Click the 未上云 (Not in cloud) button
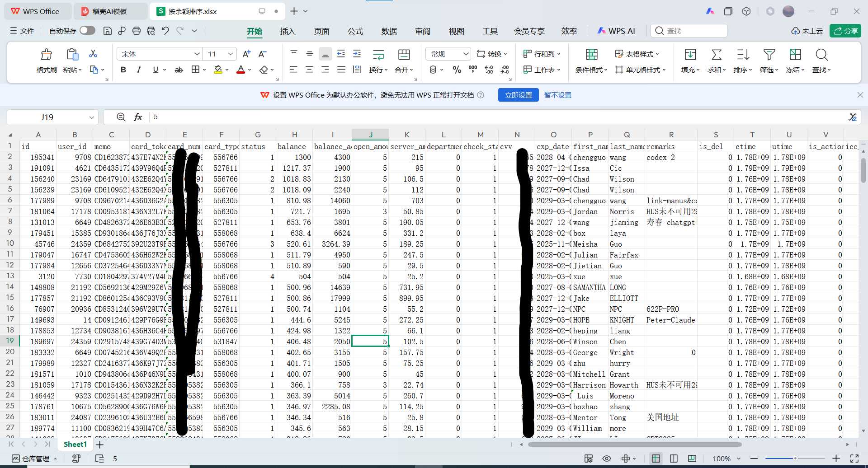 (807, 31)
